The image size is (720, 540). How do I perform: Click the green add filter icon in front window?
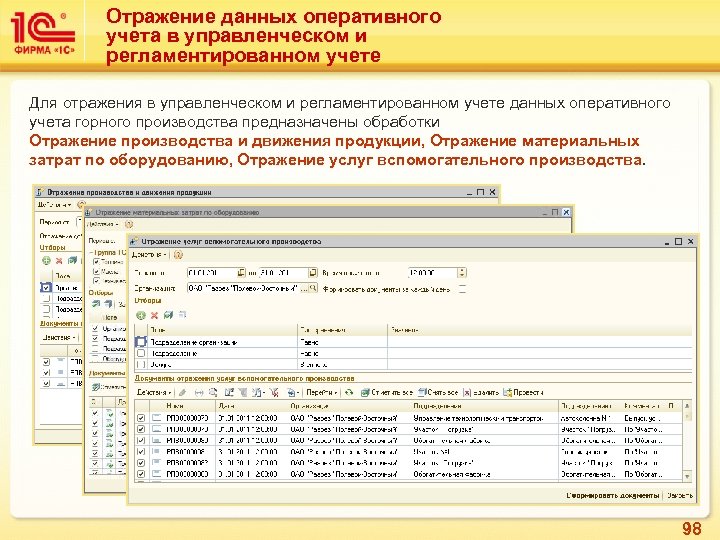(141, 315)
